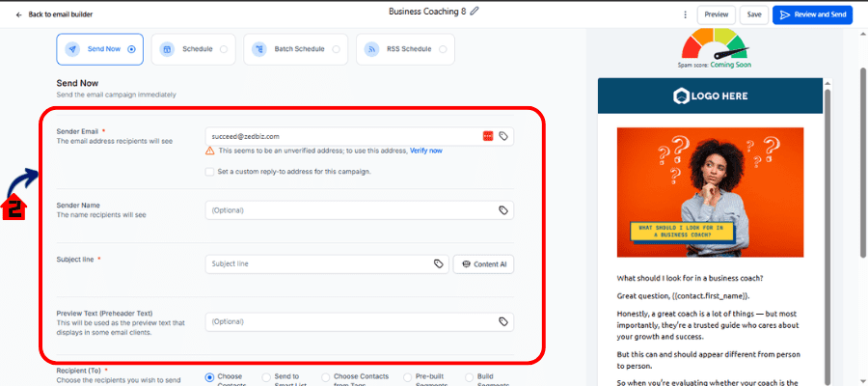Click the pencil icon to rename campaign

(x=474, y=12)
